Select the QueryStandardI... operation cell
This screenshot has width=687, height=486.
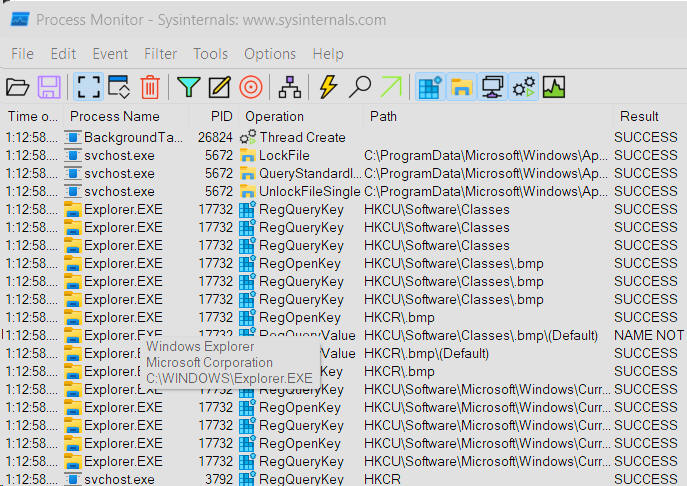310,173
